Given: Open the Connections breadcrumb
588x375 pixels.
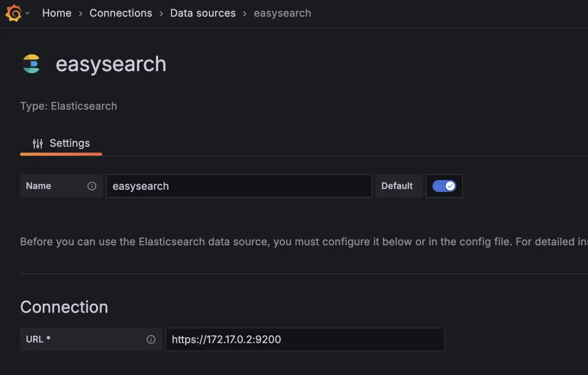Looking at the screenshot, I should 121,13.
